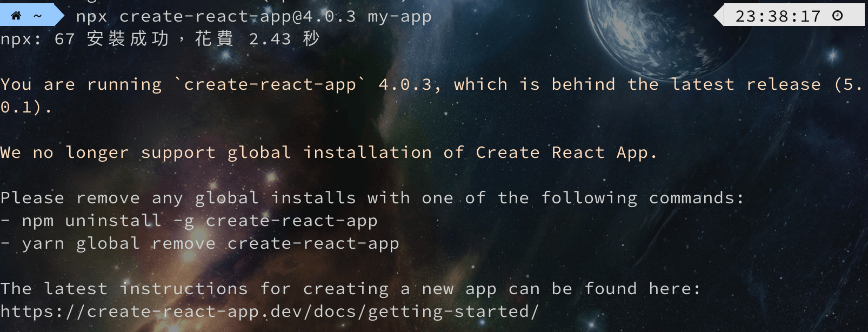
Task: Click the 'yarn global remove create-react-app' line
Action: click(x=200, y=244)
